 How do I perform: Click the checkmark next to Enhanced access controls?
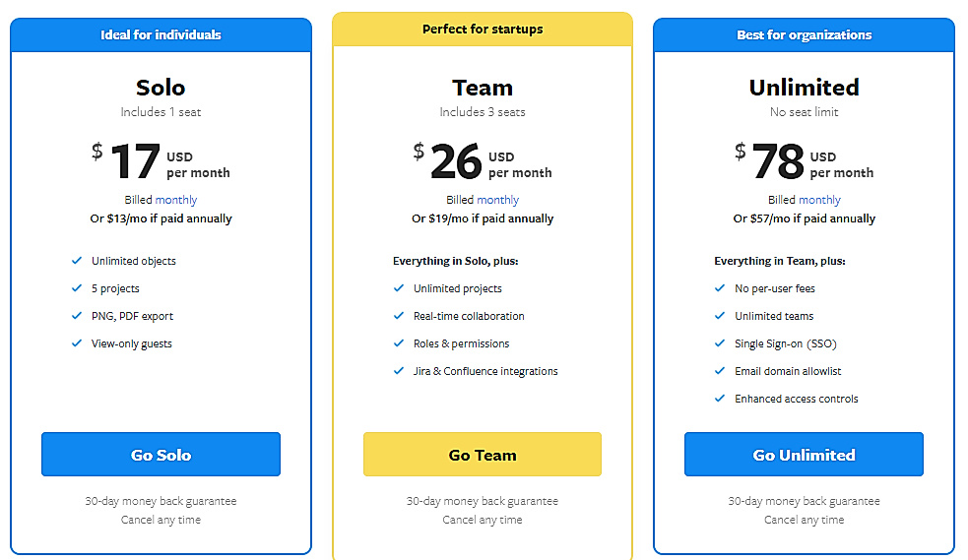coord(720,399)
